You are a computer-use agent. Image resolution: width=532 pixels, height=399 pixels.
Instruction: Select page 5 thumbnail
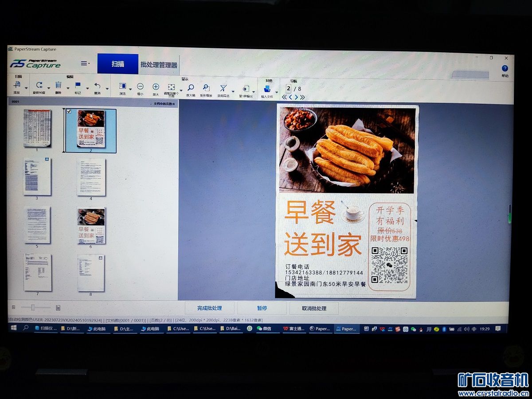click(37, 225)
